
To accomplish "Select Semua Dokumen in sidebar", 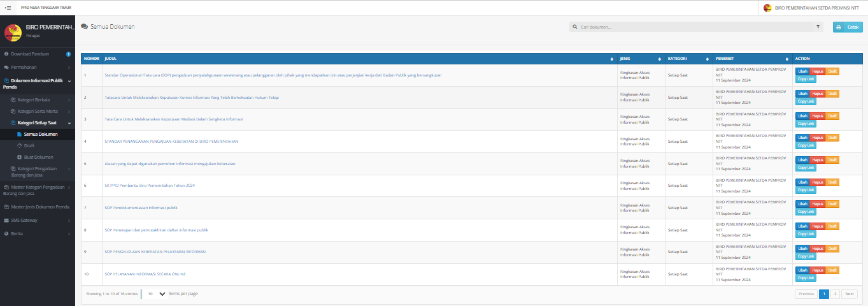I will coord(38,135).
